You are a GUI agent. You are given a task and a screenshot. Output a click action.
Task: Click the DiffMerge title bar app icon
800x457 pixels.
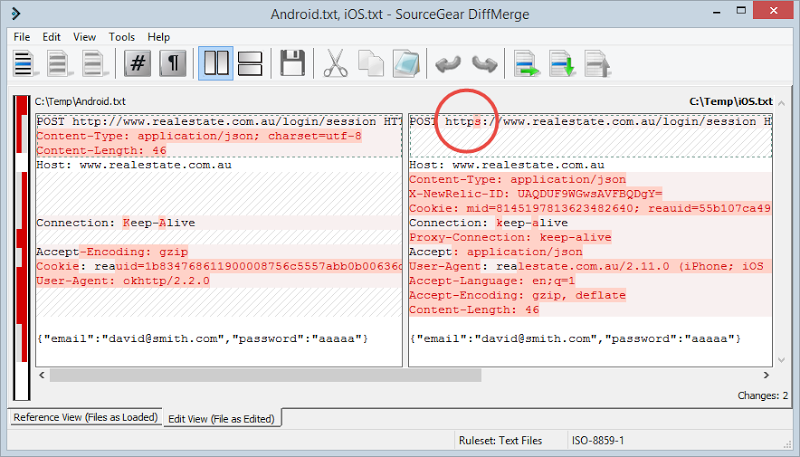(x=16, y=13)
